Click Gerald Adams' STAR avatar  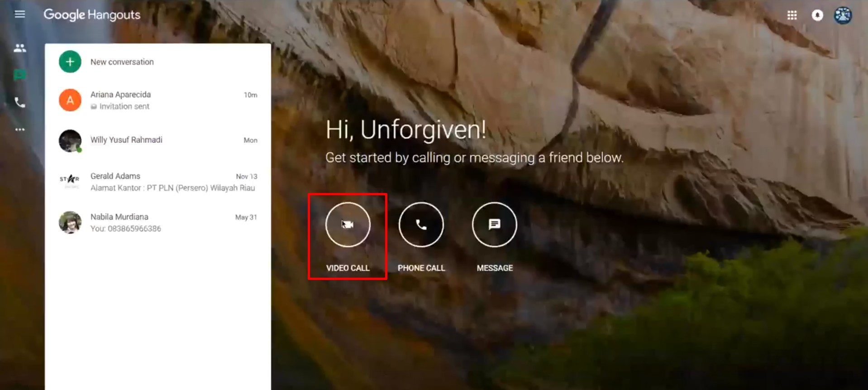coord(70,181)
